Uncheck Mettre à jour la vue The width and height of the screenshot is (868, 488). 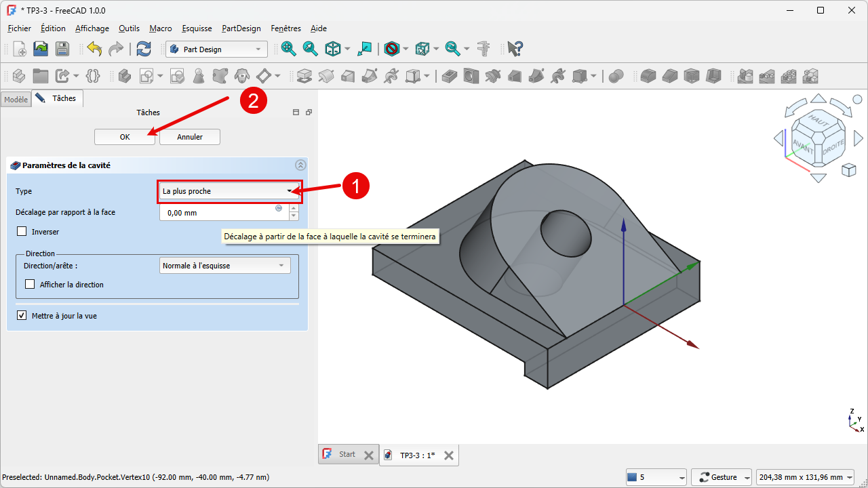click(22, 316)
